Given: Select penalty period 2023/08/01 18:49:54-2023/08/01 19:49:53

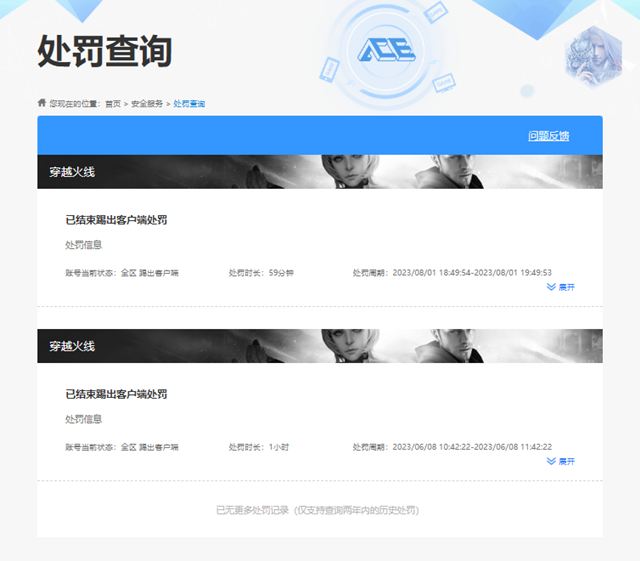Looking at the screenshot, I should point(452,273).
